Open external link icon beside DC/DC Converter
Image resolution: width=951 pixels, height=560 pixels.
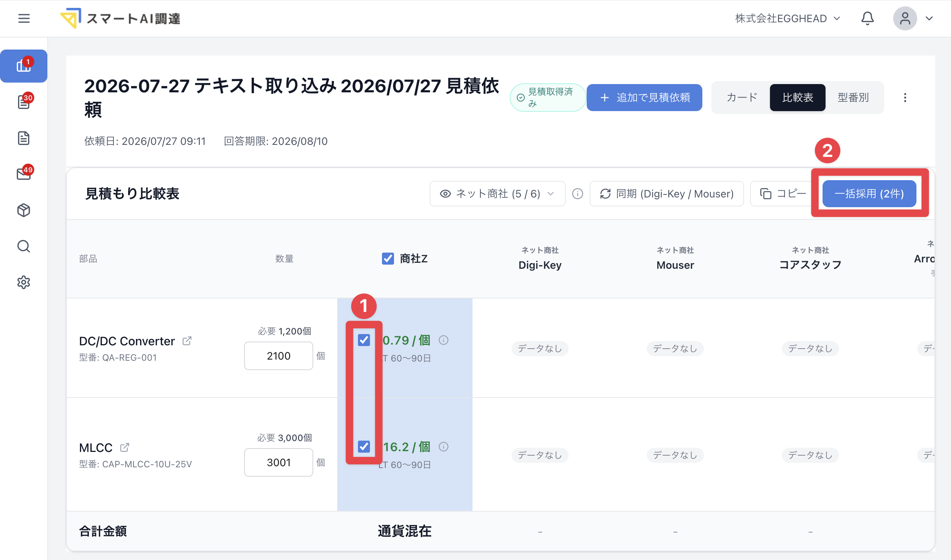point(187,341)
